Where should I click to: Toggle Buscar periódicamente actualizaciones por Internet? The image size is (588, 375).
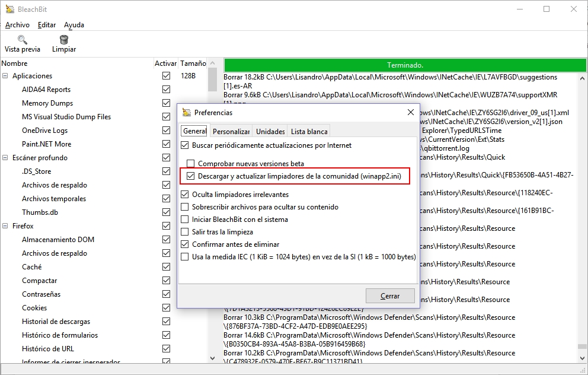(x=184, y=145)
